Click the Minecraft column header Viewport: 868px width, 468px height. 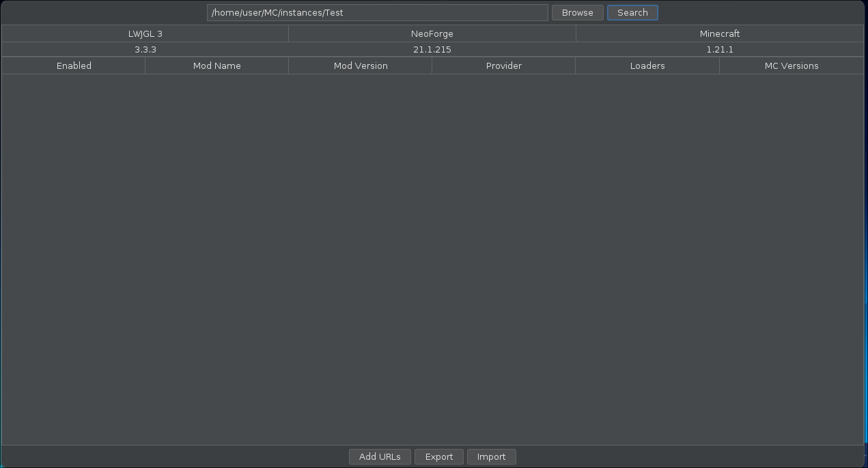[719, 33]
